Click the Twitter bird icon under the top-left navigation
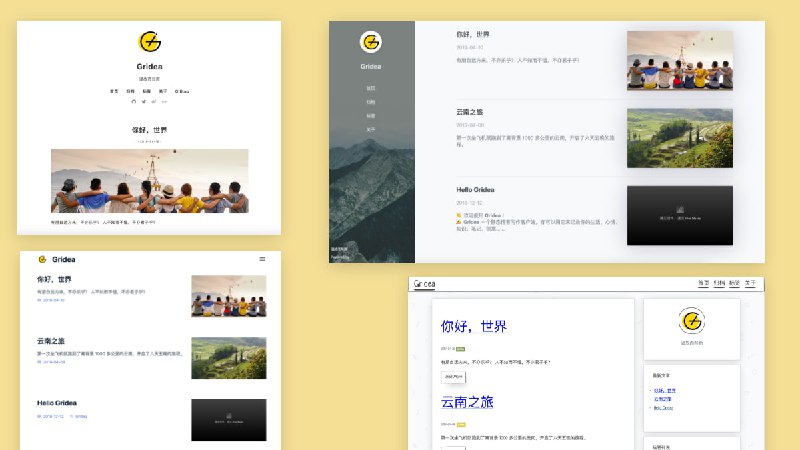Image resolution: width=800 pixels, height=450 pixels. 144,102
